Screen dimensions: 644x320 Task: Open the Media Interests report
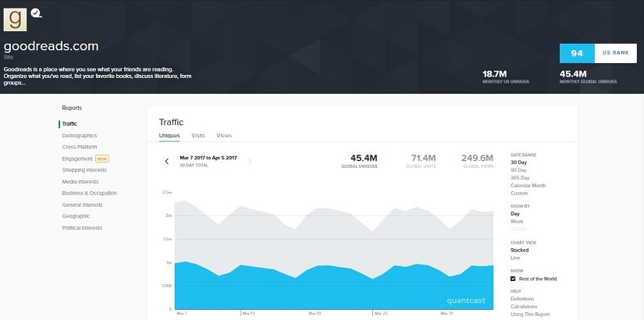tap(80, 182)
